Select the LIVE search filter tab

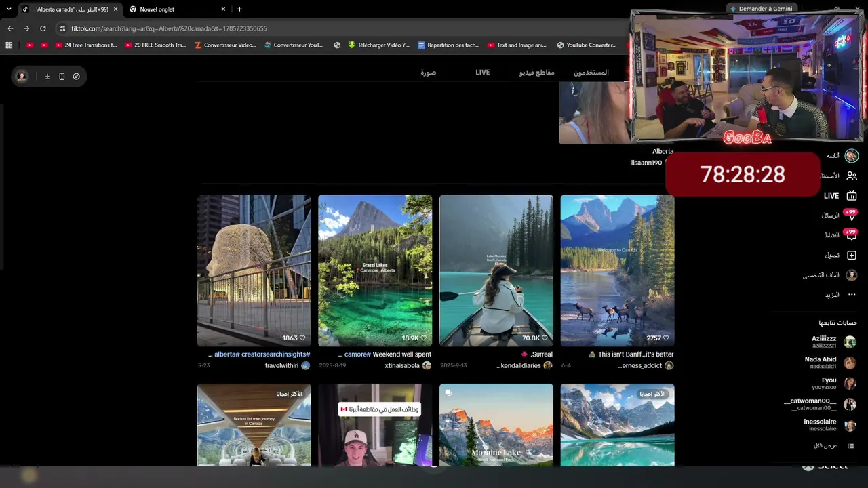(482, 73)
